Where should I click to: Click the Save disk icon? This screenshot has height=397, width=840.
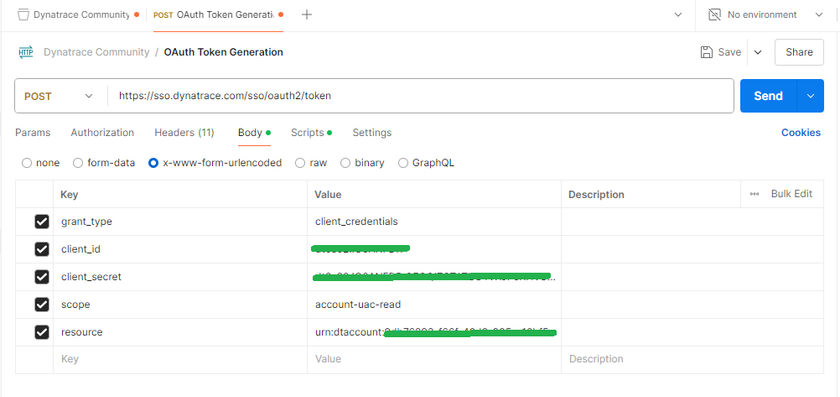707,52
